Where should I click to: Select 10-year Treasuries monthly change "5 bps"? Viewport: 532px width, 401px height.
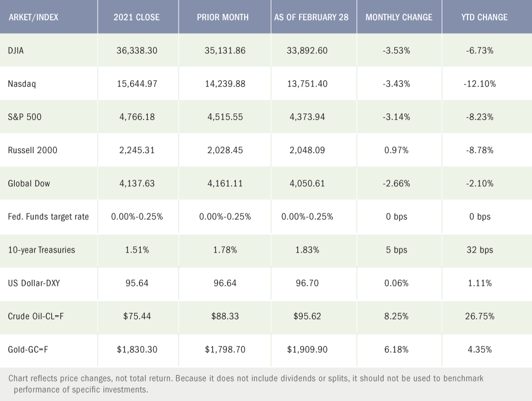click(396, 250)
